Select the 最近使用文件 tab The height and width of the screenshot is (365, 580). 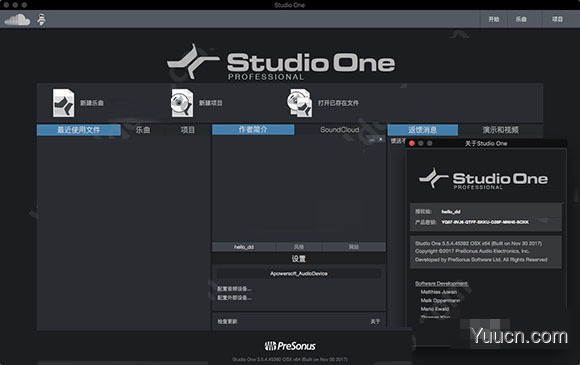pyautogui.click(x=78, y=130)
